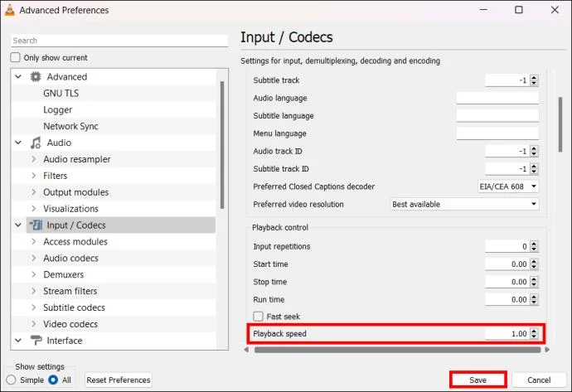Image resolution: width=572 pixels, height=392 pixels.
Task: Select the Interface tree item
Action: (65, 341)
